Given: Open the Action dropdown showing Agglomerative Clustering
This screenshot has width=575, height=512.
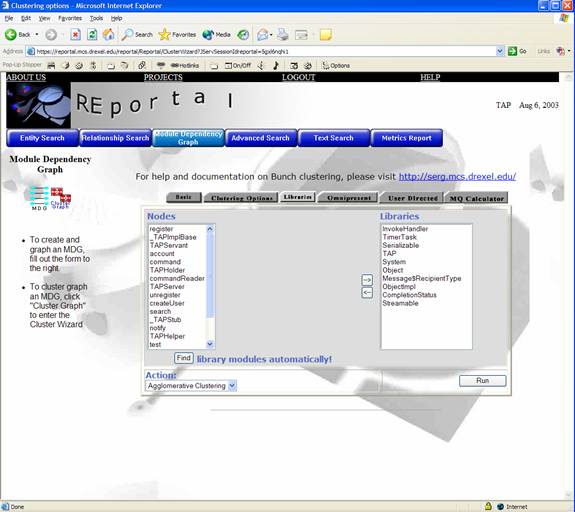Looking at the screenshot, I should click(191, 386).
